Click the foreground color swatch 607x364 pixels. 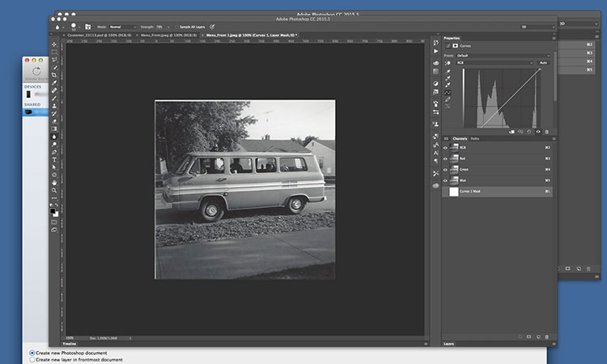(53, 211)
